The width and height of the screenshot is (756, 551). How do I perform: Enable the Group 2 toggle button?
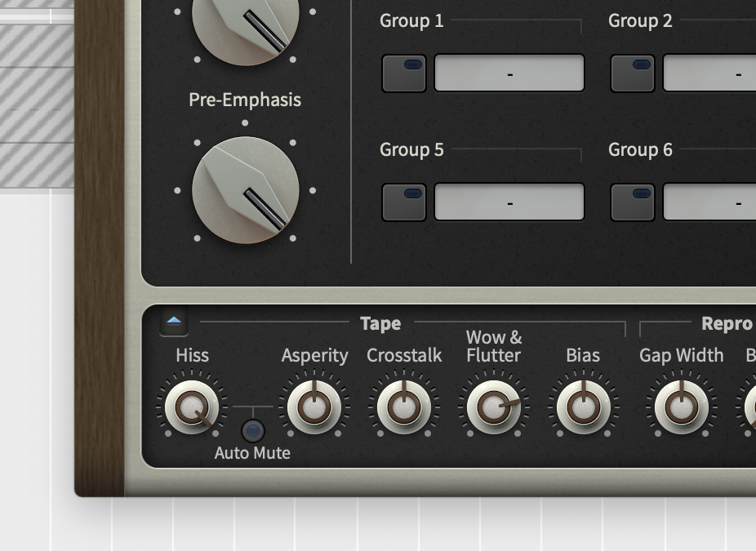click(633, 73)
